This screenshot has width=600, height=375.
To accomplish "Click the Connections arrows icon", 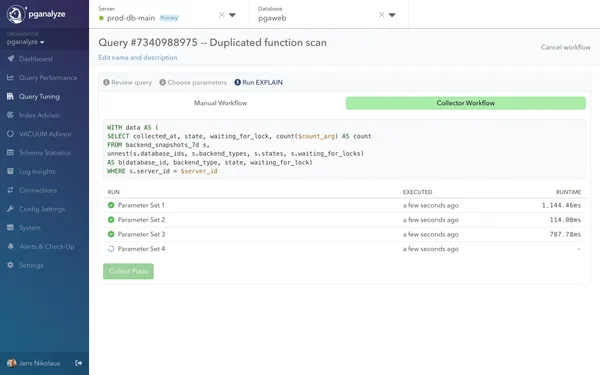I will (x=10, y=190).
